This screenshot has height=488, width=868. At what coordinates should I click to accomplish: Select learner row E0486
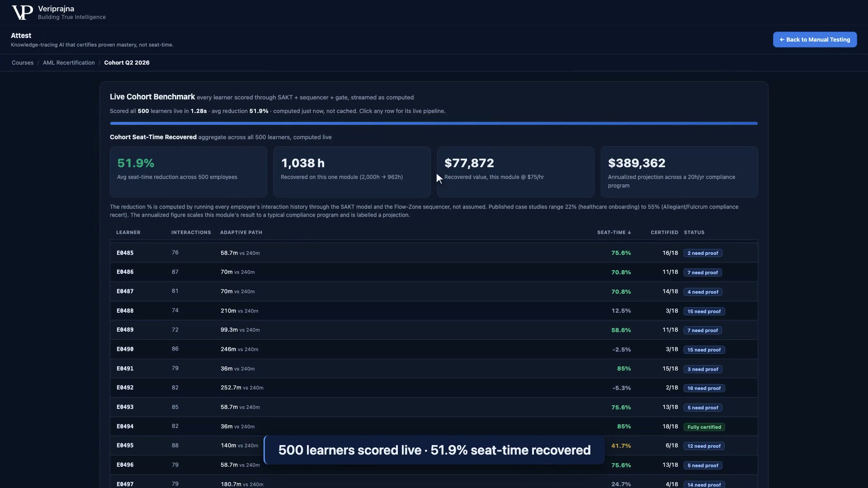(x=434, y=272)
